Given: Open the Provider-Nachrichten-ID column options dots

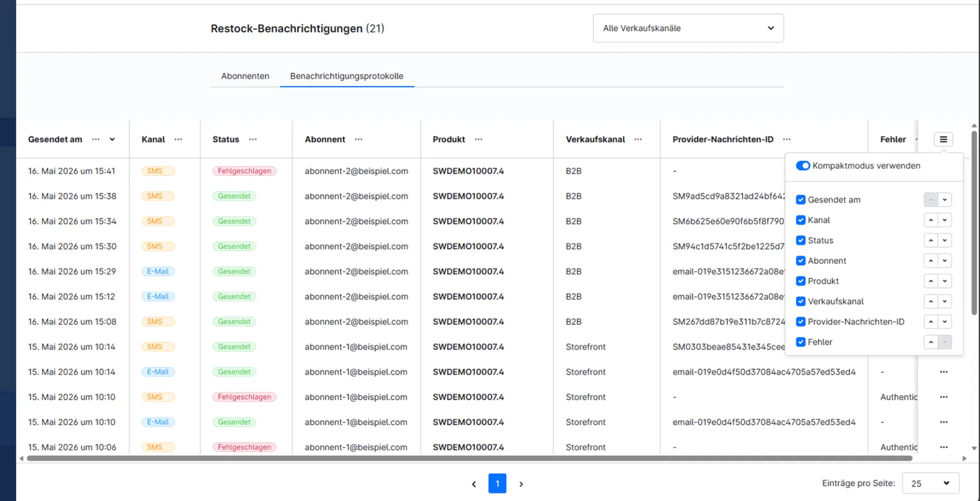Looking at the screenshot, I should 787,139.
